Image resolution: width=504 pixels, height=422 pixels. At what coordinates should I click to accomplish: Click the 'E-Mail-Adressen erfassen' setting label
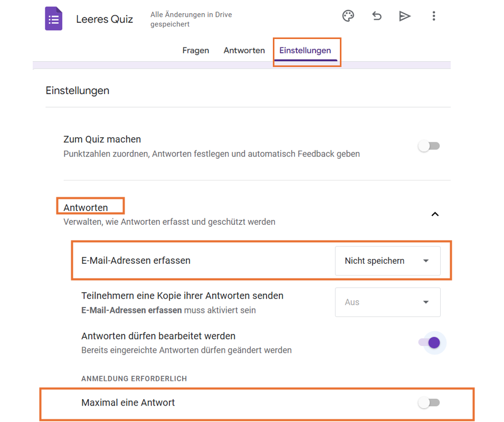(x=136, y=261)
